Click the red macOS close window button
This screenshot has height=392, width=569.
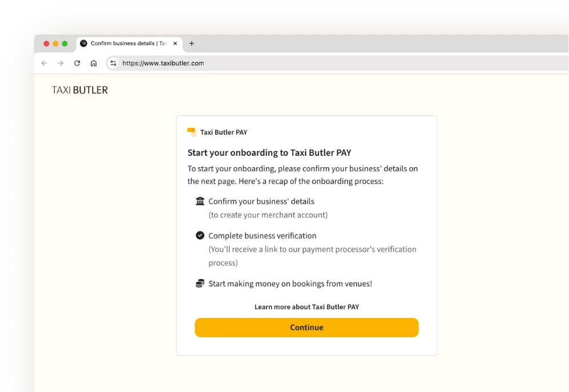[46, 43]
